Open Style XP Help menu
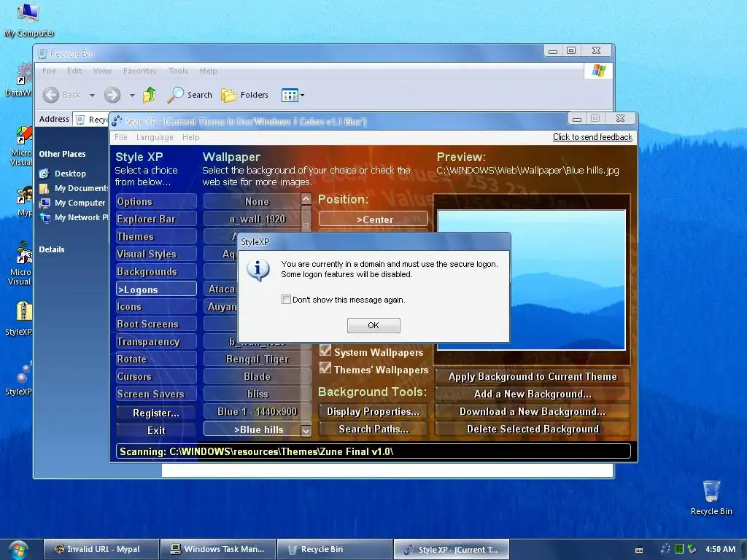This screenshot has width=747, height=560. 191,137
